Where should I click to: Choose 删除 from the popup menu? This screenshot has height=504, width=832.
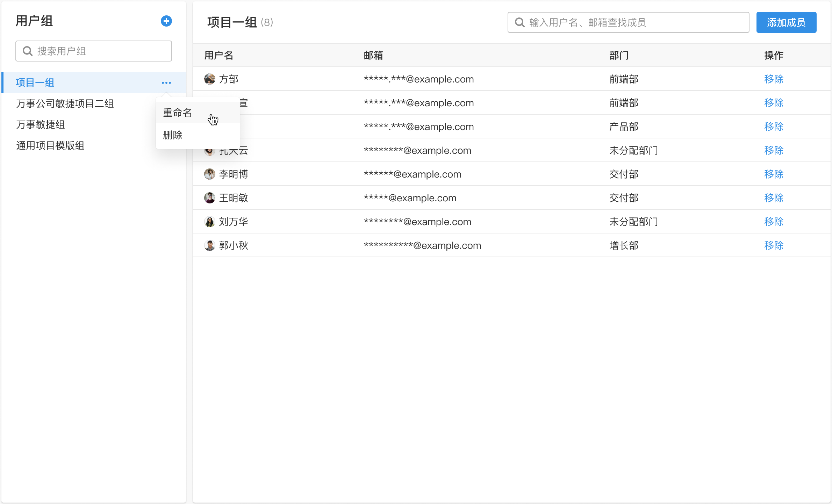point(198,135)
